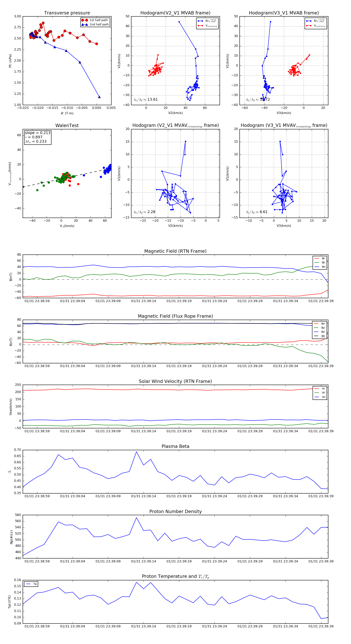Select the By' legend entry
This screenshot has height=644, width=351.
tap(320, 328)
